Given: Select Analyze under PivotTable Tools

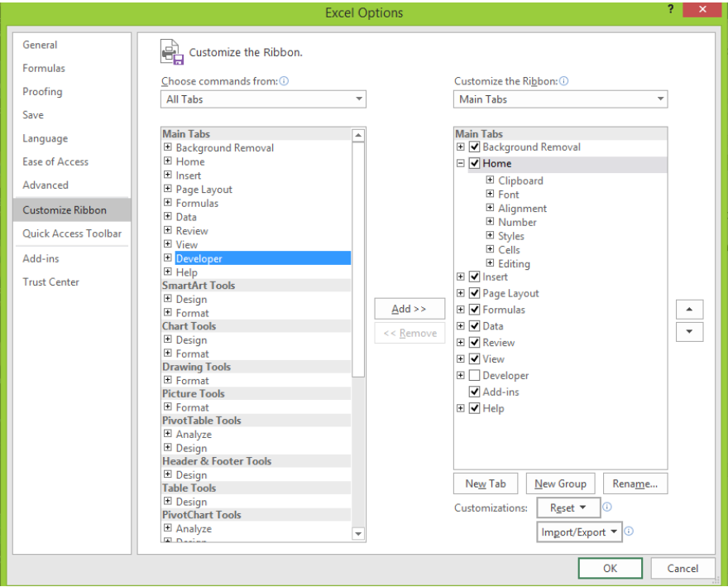Looking at the screenshot, I should pos(194,435).
